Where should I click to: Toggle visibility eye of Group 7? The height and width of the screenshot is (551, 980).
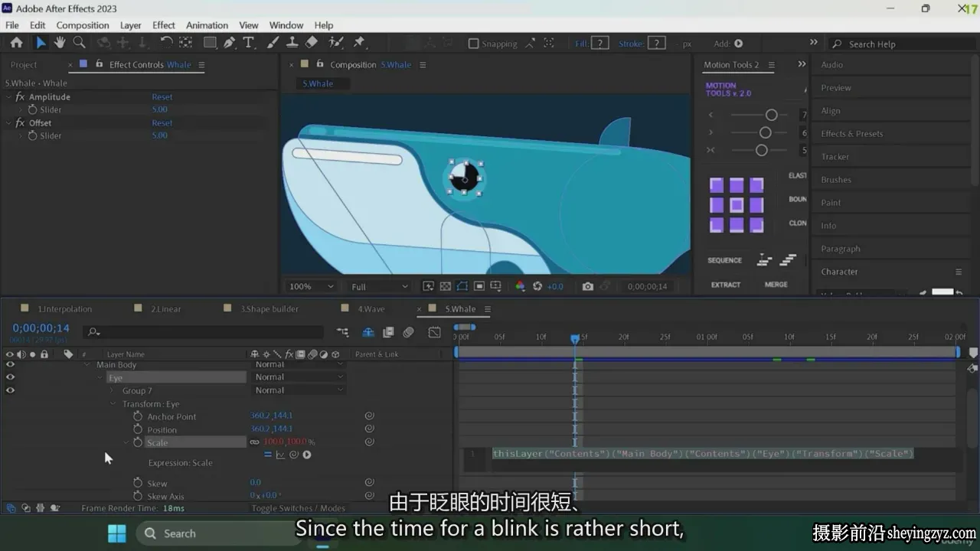pos(10,390)
